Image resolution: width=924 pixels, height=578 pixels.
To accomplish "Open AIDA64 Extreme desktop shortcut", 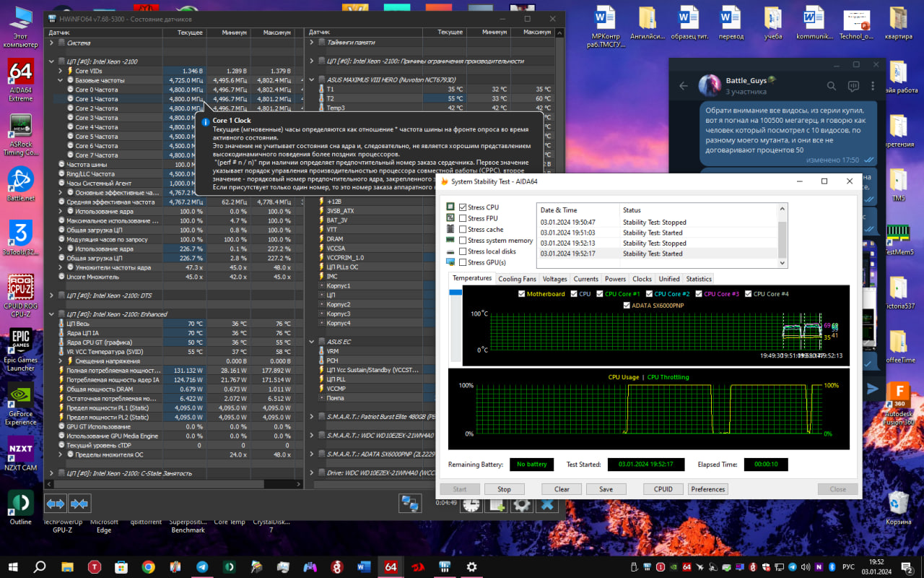I will coord(21,79).
